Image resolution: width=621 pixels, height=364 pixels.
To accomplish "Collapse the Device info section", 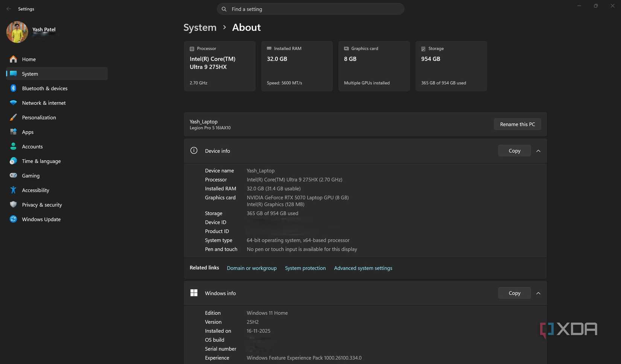I will 538,151.
